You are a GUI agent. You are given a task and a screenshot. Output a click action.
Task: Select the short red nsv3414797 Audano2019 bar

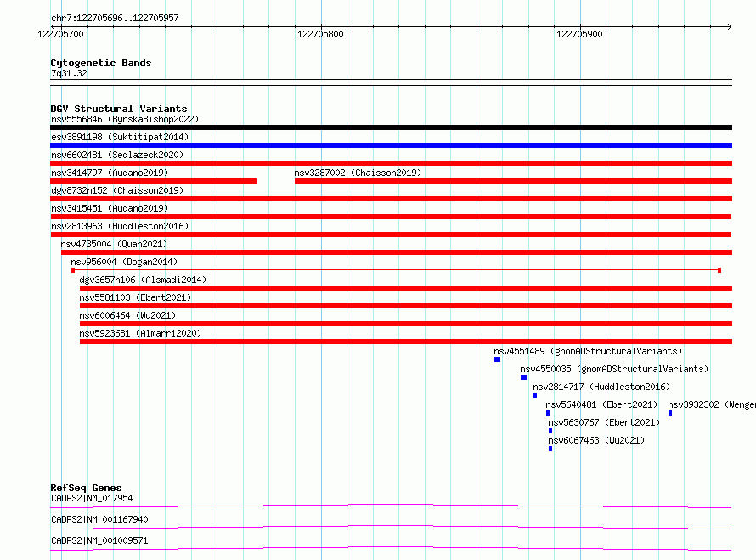click(x=153, y=181)
